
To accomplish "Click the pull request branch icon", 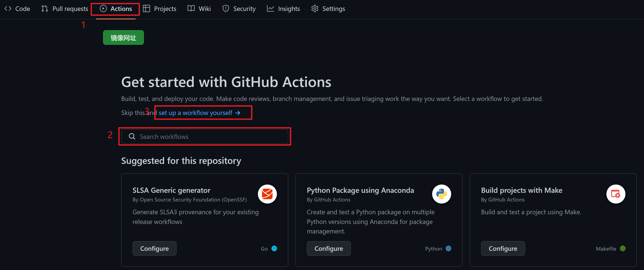I will (45, 8).
